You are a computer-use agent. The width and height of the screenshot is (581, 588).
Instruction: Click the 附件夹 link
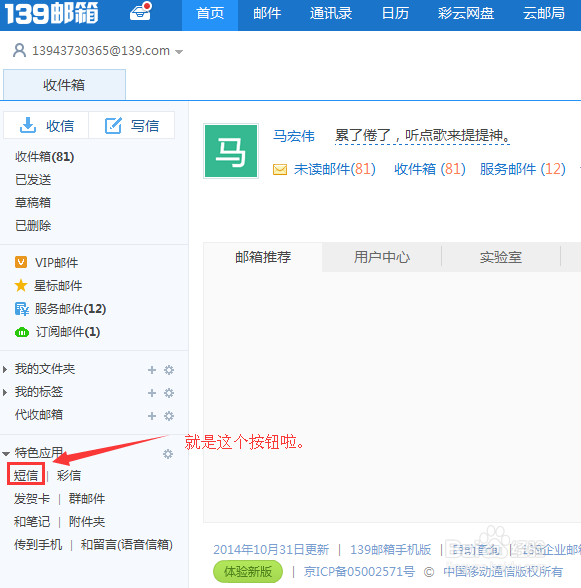pyautogui.click(x=87, y=522)
